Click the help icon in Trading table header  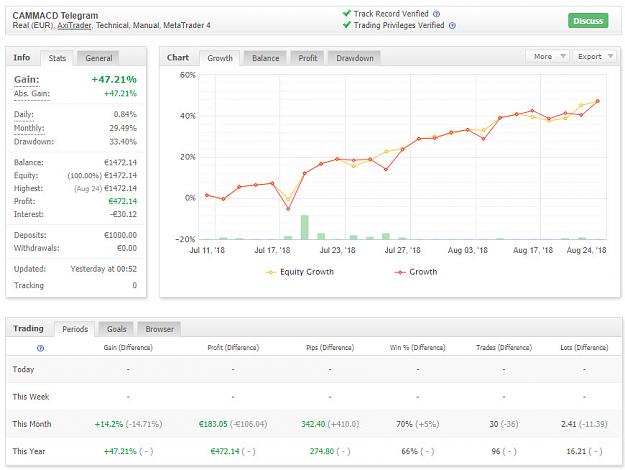point(40,348)
